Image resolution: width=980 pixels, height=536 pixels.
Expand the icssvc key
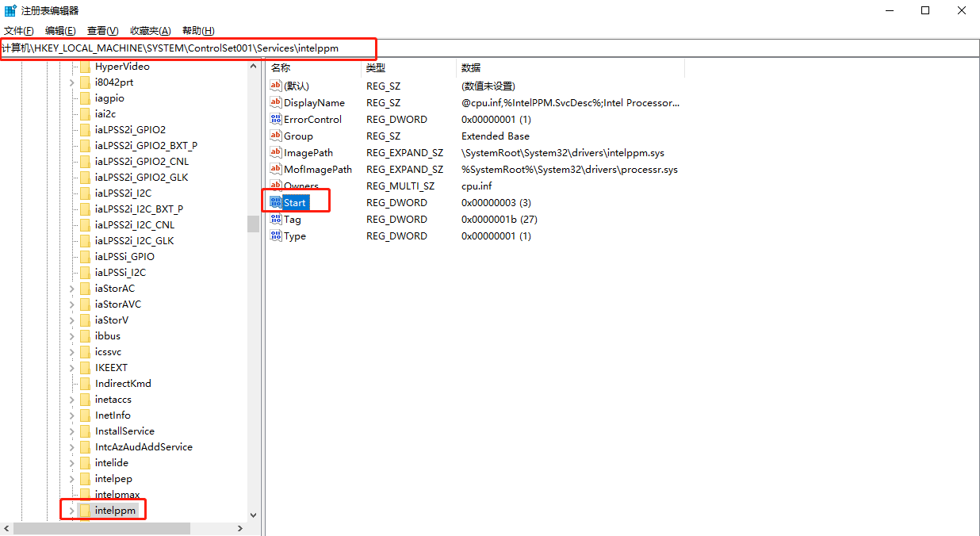point(72,352)
